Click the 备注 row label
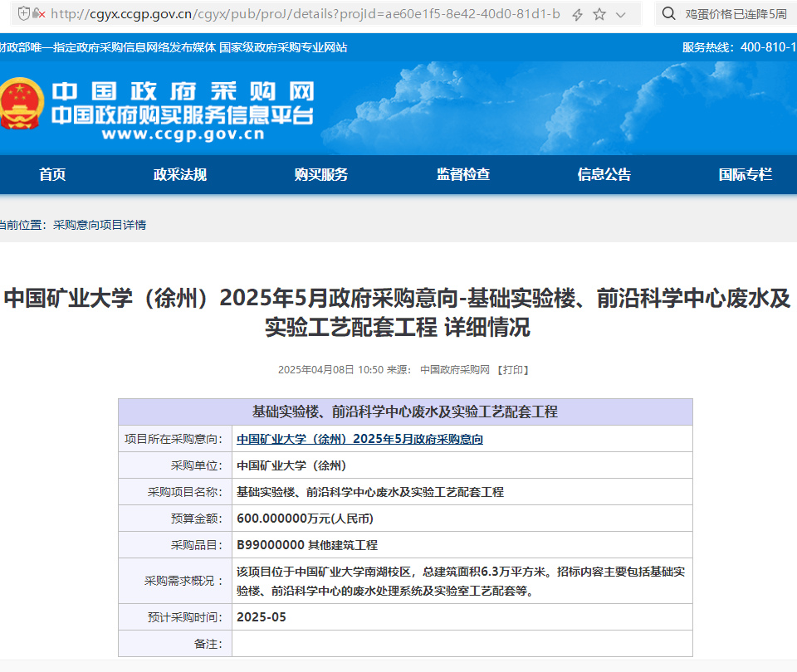Image resolution: width=797 pixels, height=672 pixels. [x=208, y=644]
